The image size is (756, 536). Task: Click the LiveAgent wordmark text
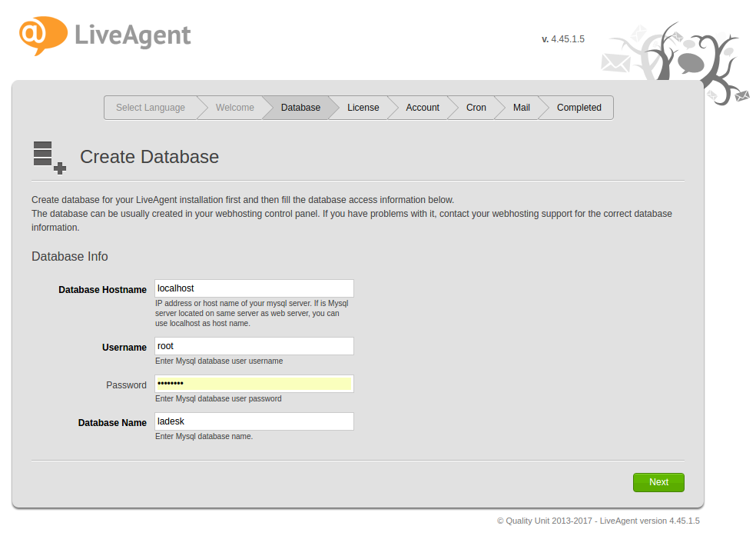(133, 35)
